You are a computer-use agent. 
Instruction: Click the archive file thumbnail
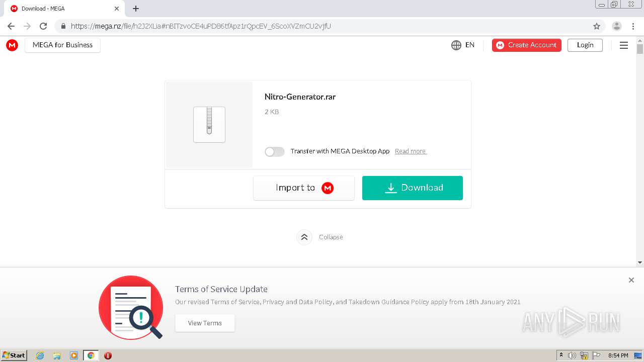[x=209, y=125]
